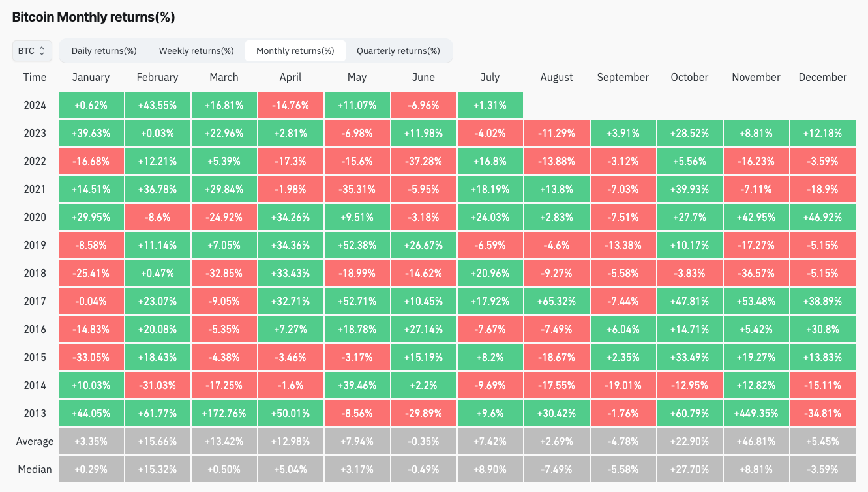Click the 2017 August +65.32% cell

[556, 301]
